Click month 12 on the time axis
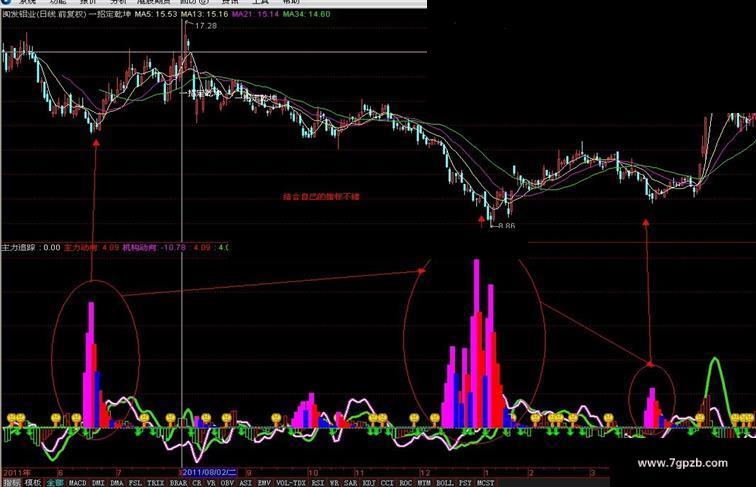The height and width of the screenshot is (487, 756). 425,473
